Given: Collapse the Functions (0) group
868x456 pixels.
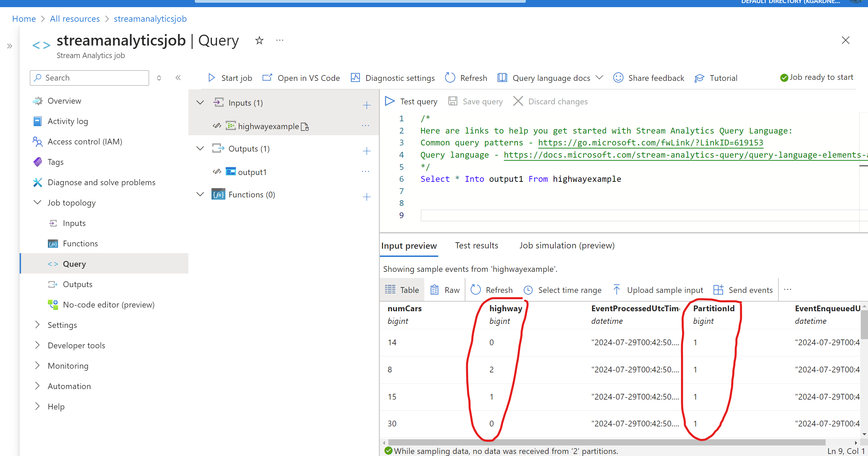Looking at the screenshot, I should (200, 194).
